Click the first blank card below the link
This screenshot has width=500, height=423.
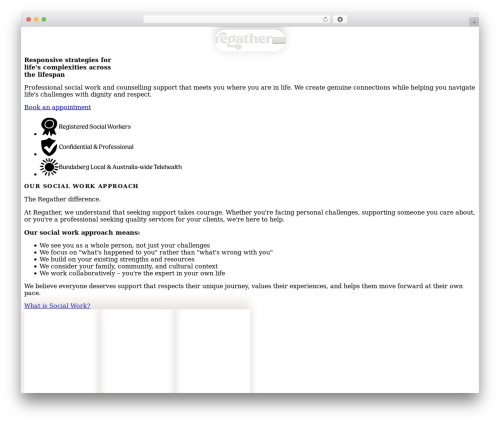[61, 351]
